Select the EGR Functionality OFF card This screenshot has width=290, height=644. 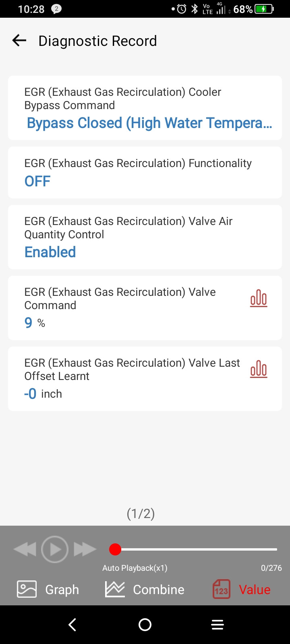point(145,172)
